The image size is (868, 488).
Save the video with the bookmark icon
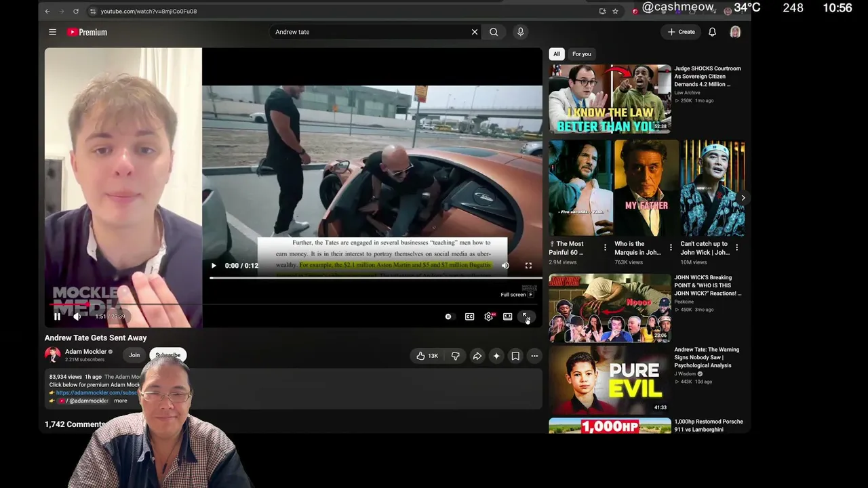point(515,356)
